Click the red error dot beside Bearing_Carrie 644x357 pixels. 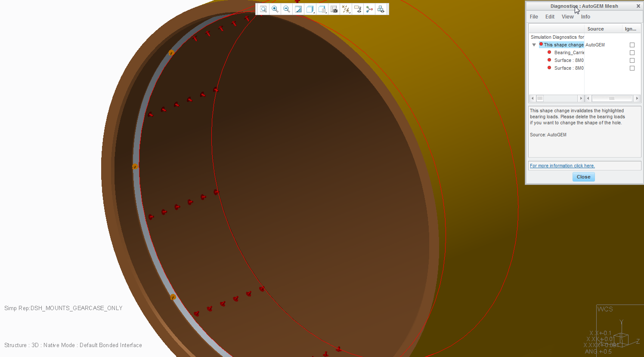[x=549, y=52]
